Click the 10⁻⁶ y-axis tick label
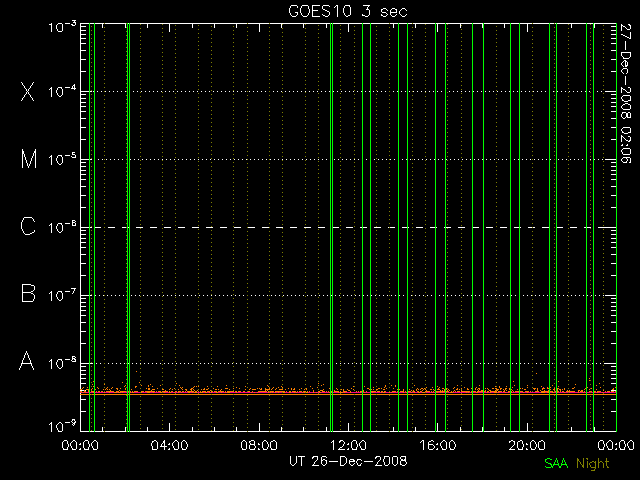Viewport: 640px width, 480px height. coord(62,227)
